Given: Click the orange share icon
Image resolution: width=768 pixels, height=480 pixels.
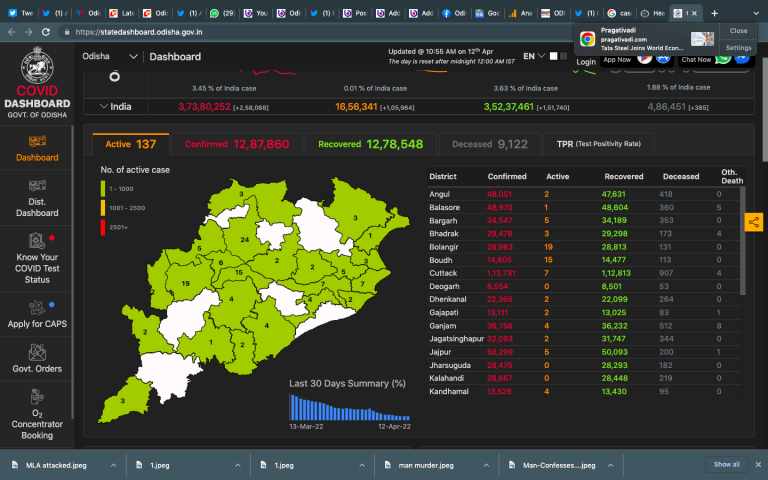Looking at the screenshot, I should tap(754, 222).
